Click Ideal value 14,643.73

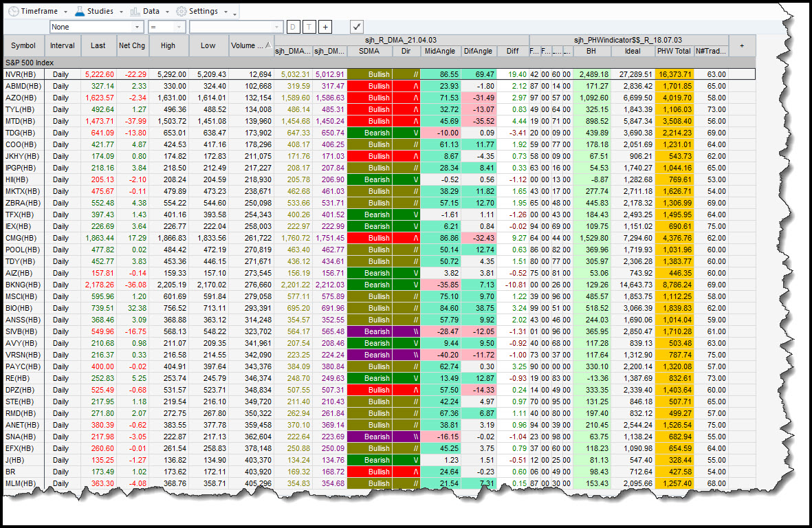(x=633, y=285)
